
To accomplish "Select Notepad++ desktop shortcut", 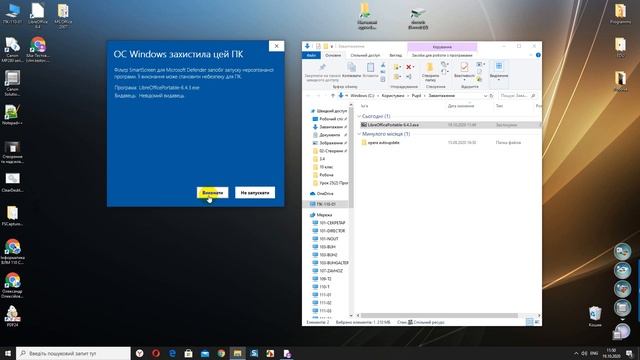I will tap(12, 115).
